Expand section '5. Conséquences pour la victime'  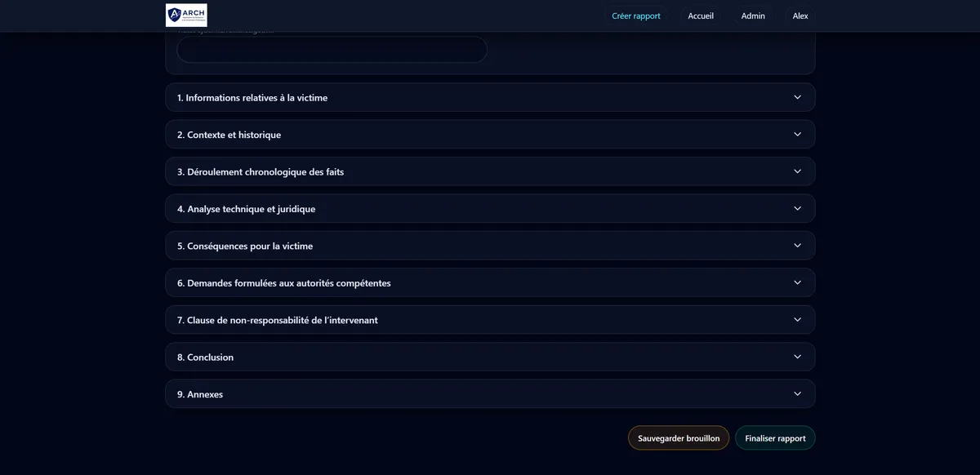[490, 245]
